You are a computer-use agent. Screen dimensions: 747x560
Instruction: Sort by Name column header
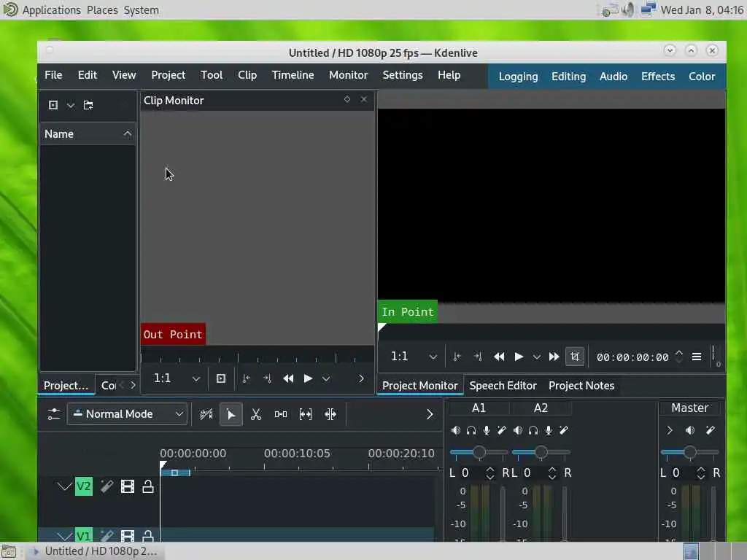[x=88, y=134]
